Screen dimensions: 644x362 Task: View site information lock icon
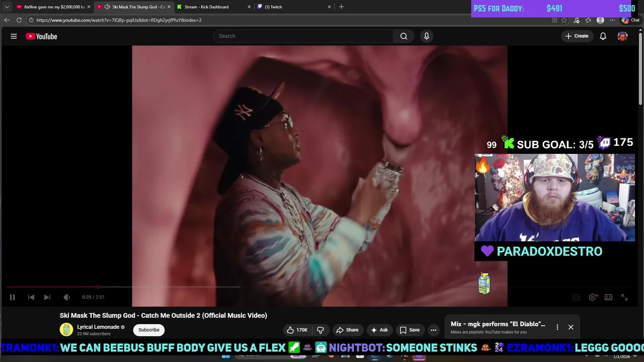[x=31, y=20]
